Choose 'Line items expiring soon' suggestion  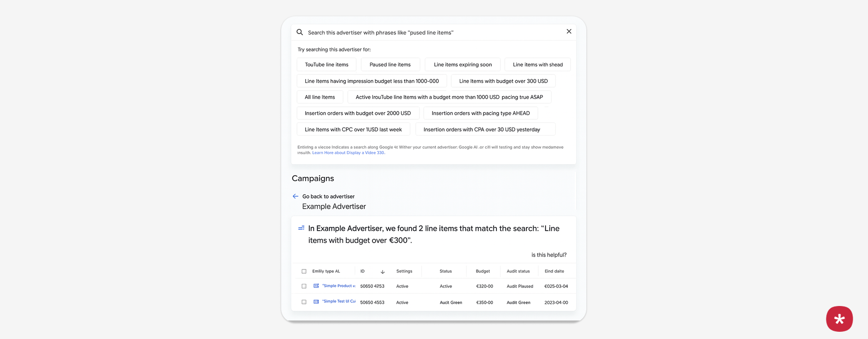(462, 65)
